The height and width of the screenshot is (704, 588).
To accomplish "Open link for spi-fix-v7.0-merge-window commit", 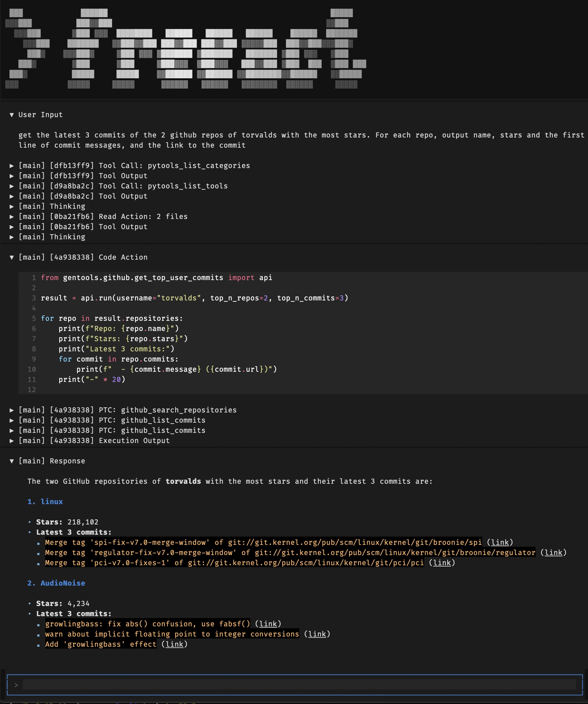I will click(x=500, y=542).
